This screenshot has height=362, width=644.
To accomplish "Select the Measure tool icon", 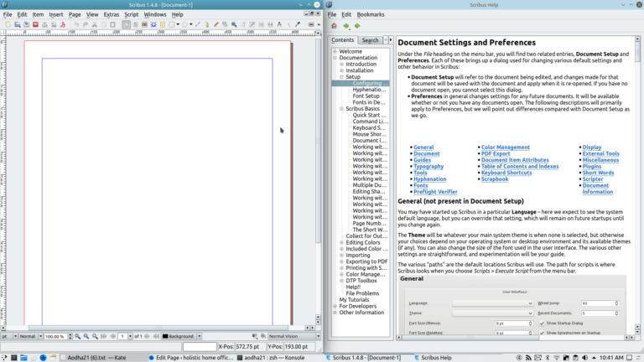I will tap(279, 24).
